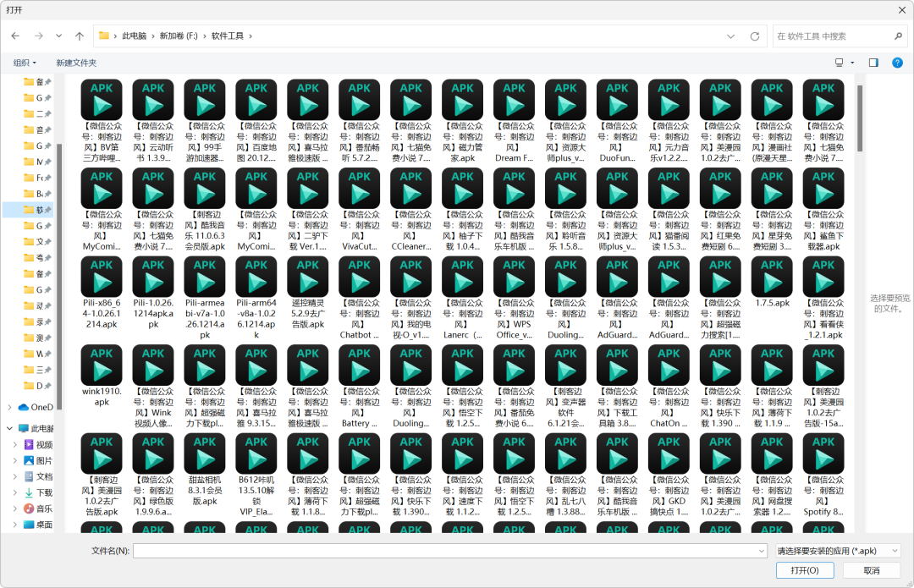Select 此电脑 in address breadcrumb
914x588 pixels.
(134, 36)
